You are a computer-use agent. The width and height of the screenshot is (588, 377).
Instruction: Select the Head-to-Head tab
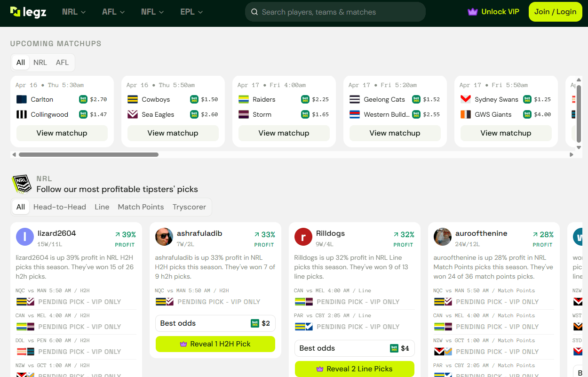60,207
